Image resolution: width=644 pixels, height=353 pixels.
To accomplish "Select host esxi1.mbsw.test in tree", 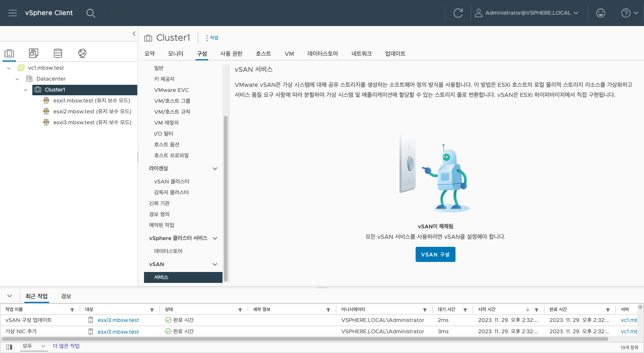I will point(92,101).
